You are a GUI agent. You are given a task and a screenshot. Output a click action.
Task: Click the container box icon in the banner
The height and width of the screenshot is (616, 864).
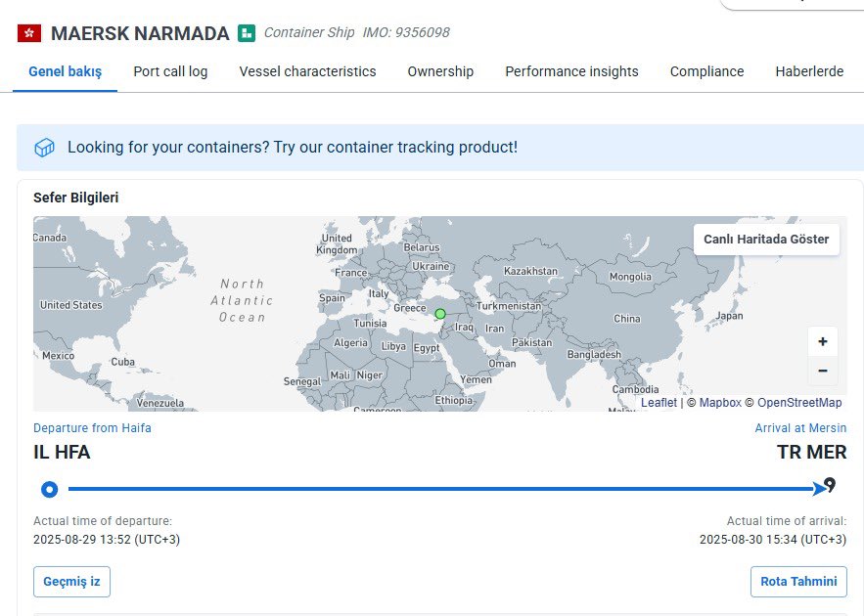(45, 148)
